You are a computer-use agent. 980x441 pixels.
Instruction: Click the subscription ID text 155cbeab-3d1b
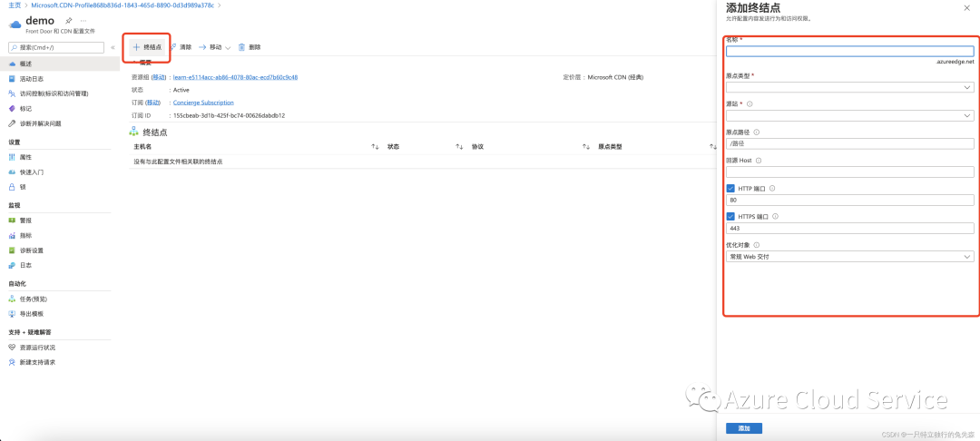coord(230,115)
